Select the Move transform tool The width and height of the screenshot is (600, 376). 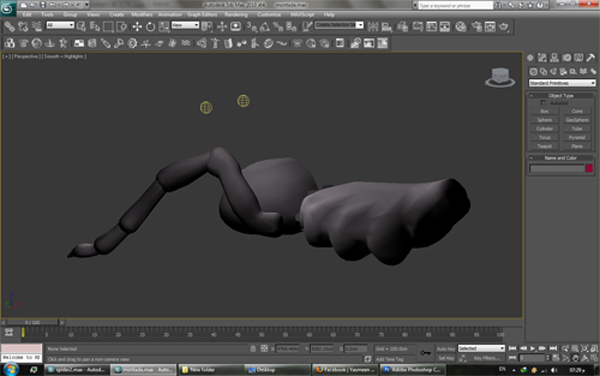click(x=137, y=27)
